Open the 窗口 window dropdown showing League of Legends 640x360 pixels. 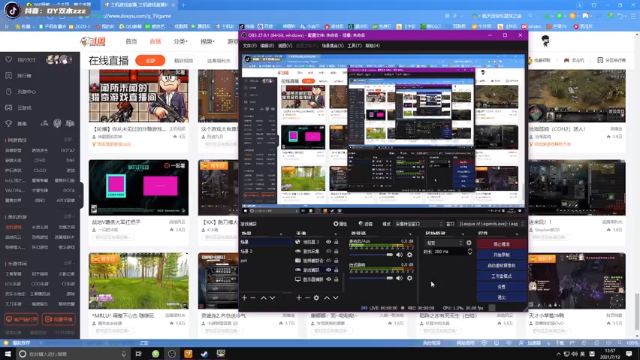pos(492,224)
